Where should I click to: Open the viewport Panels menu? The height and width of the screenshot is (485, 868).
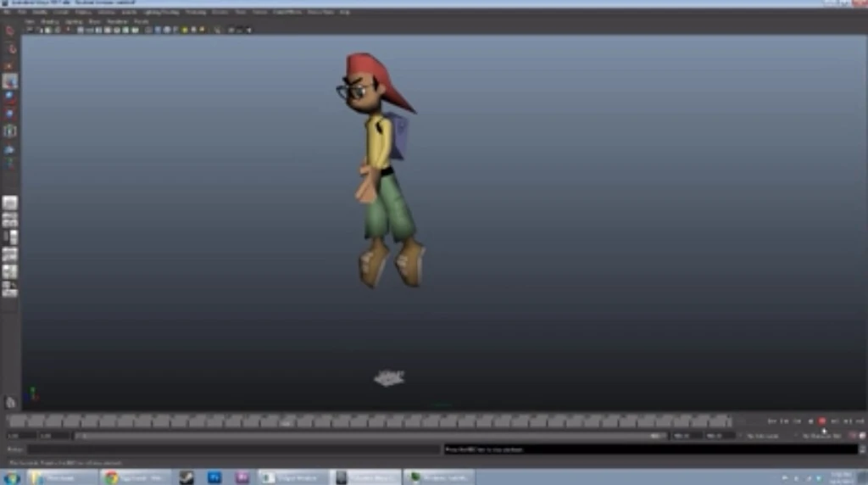point(141,21)
